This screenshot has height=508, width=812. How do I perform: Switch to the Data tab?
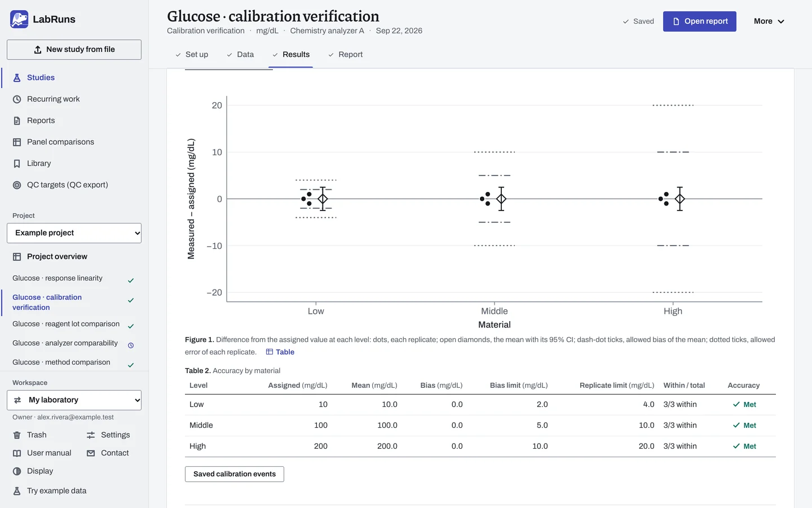pos(240,55)
